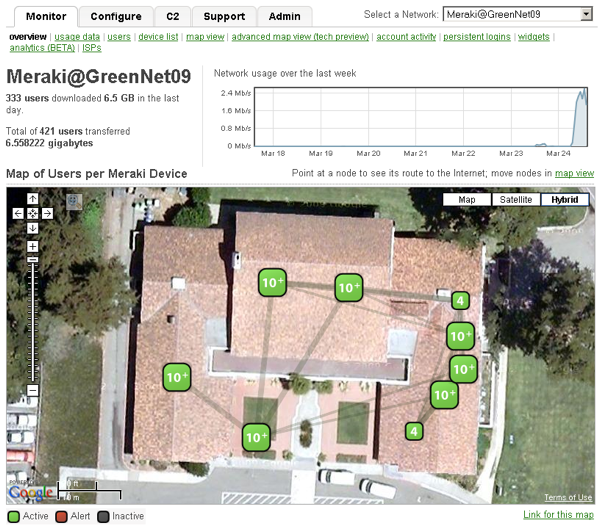This screenshot has width=600, height=529.
Task: Click the 4-user node at the bottom right
Action: [x=414, y=431]
